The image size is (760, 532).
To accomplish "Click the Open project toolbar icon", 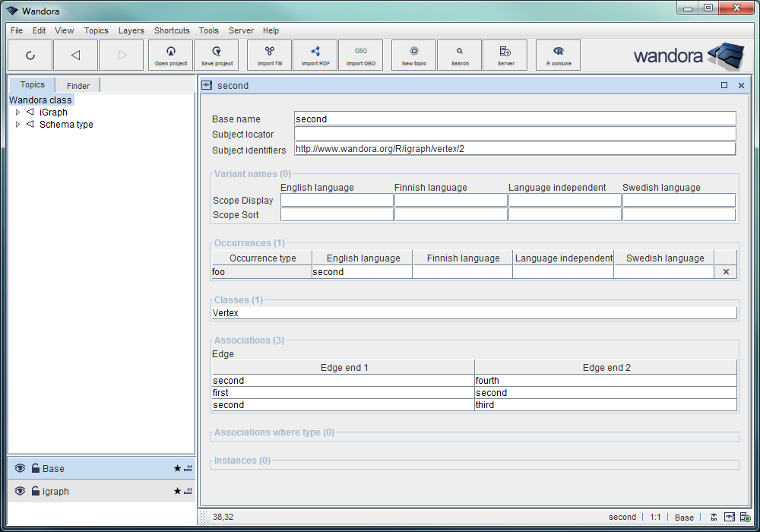I will (x=171, y=55).
